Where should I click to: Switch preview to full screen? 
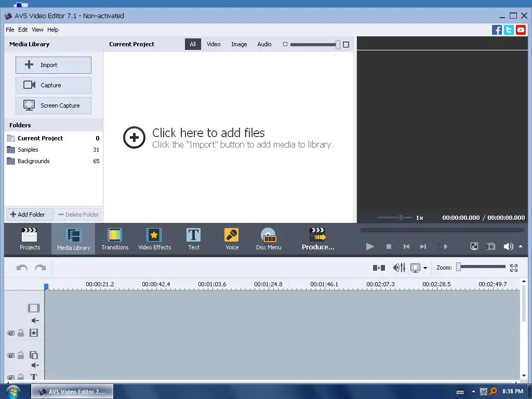(474, 246)
